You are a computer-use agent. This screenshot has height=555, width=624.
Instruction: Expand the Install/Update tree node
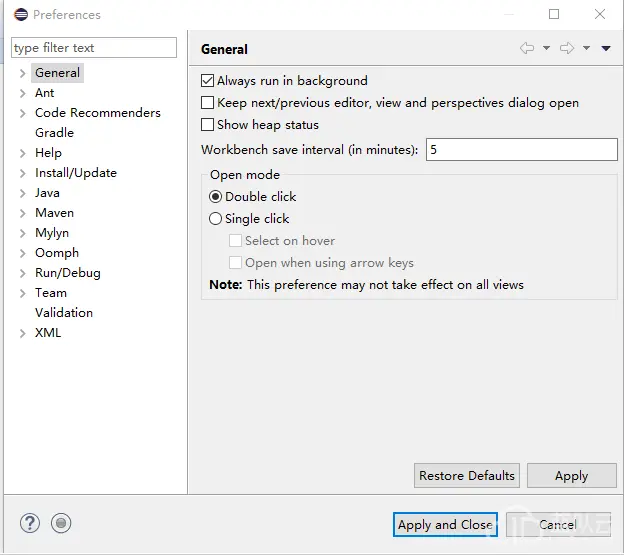click(23, 173)
